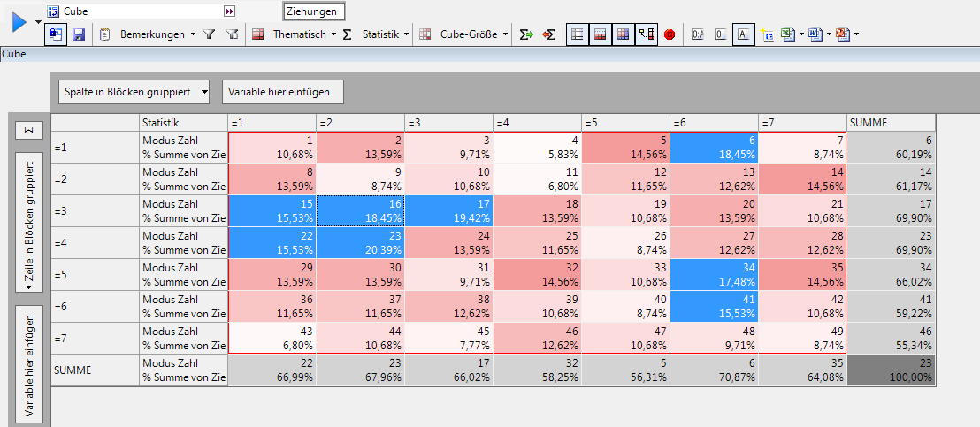Viewport: 980px width, 427px height.
Task: Click the blue Run play button
Action: click(19, 23)
